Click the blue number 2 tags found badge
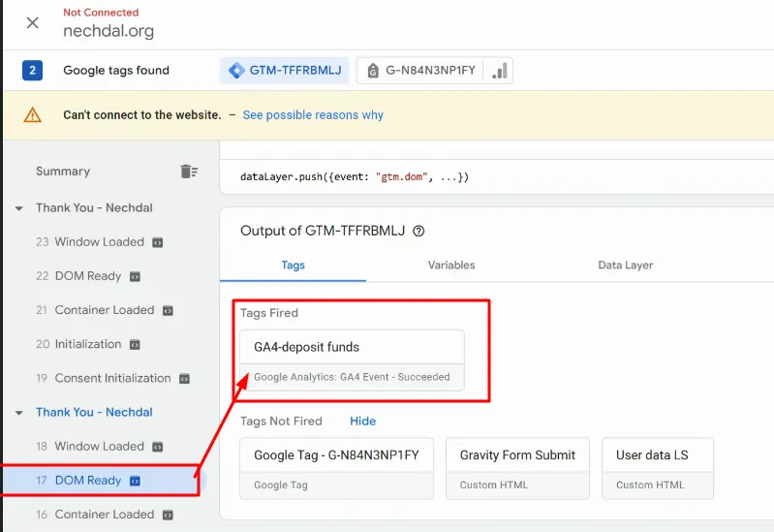774x532 pixels. (32, 70)
